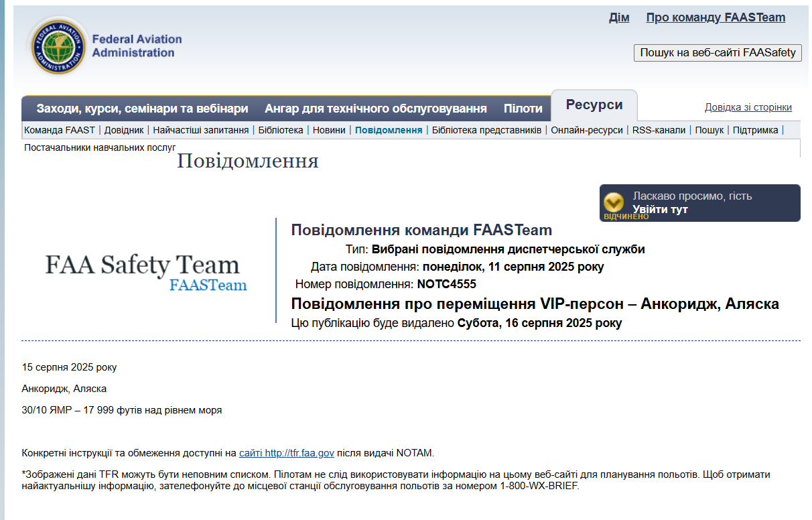
Task: Open Бібліотека представників submenu item
Action: (x=486, y=130)
